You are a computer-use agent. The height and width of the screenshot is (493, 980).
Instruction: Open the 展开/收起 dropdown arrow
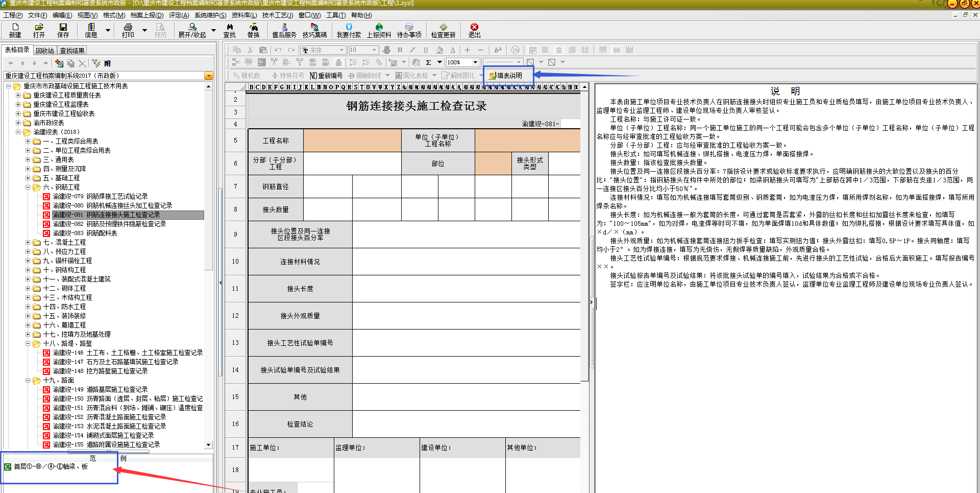pos(213,31)
